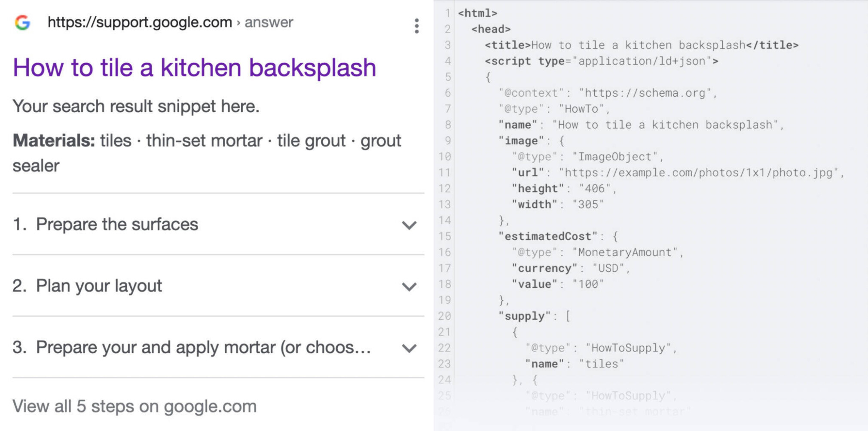Click the estimatedCost key in the code

(547, 236)
